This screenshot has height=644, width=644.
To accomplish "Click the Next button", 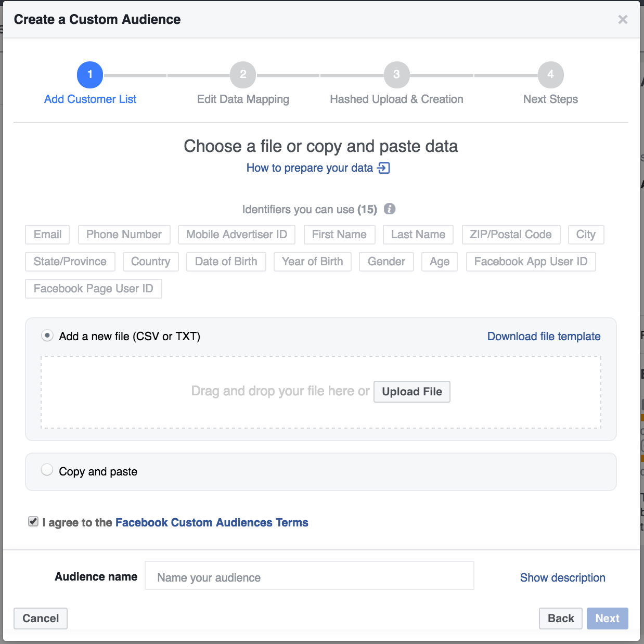I will click(608, 619).
